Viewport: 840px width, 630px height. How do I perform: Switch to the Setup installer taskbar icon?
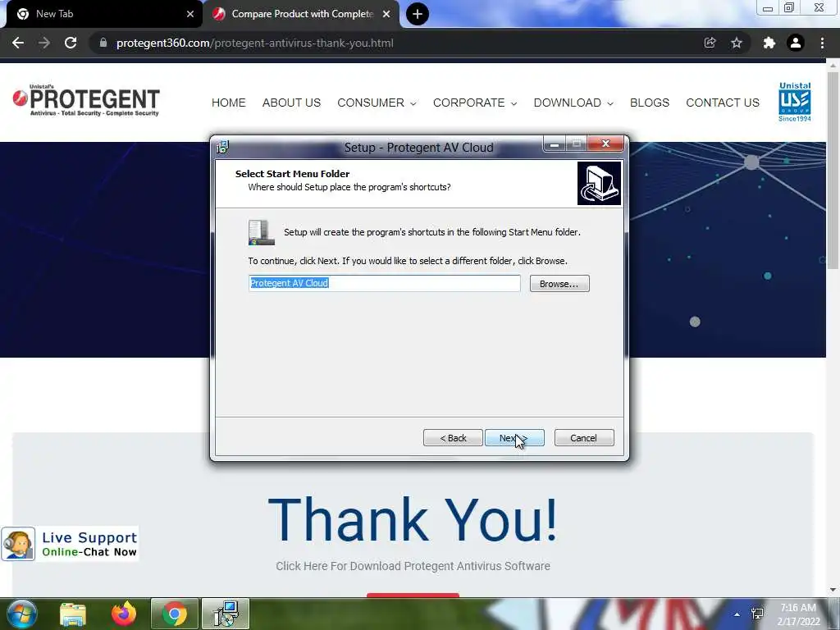click(226, 614)
